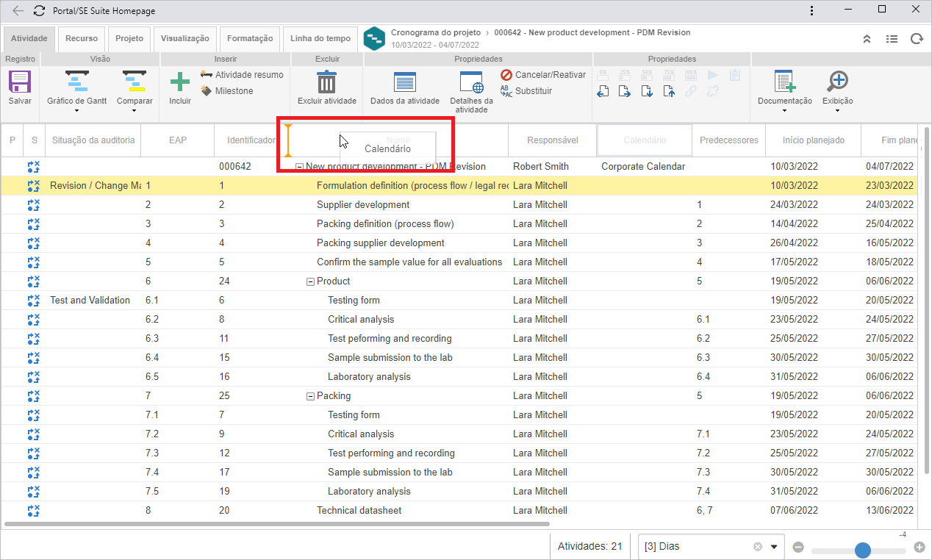Viewport: 932px width, 560px height.
Task: Click Test and Validation audit cell
Action: point(93,301)
